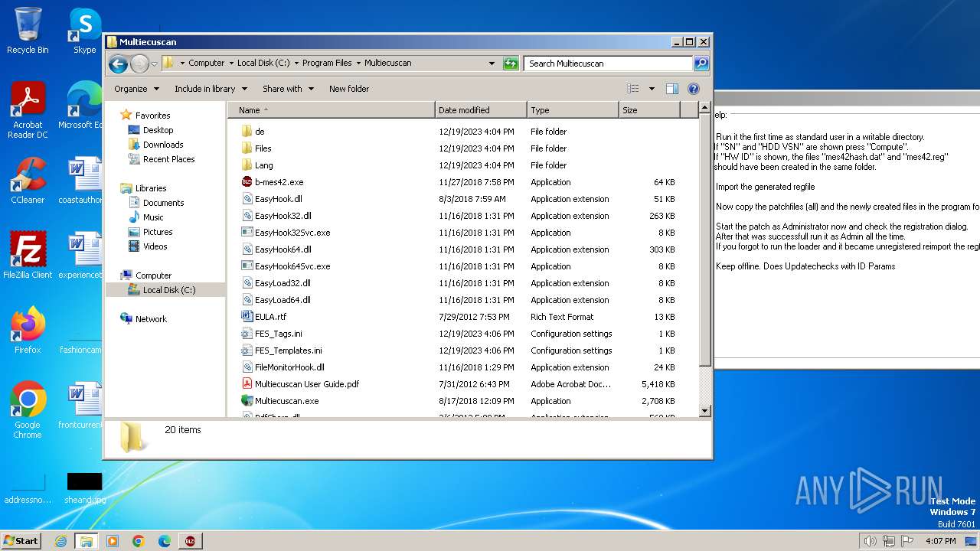Viewport: 980px width, 551px height.
Task: Select Downloads in navigation pane
Action: point(163,145)
